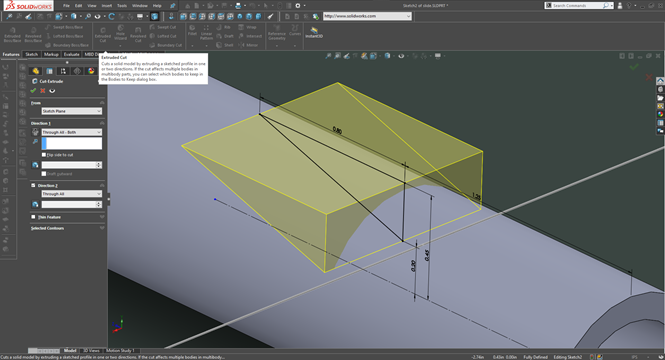Click the Help lightbulb icon in the title bar

(629, 6)
